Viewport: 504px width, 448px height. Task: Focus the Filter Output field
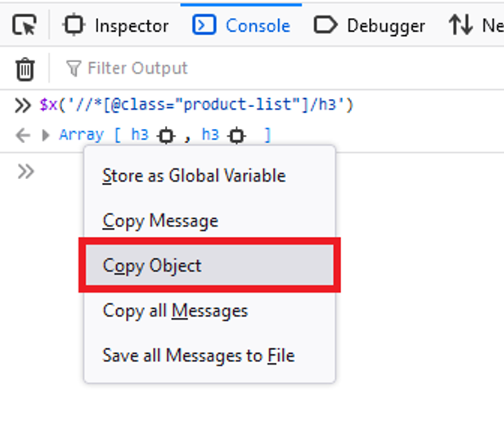click(x=137, y=68)
